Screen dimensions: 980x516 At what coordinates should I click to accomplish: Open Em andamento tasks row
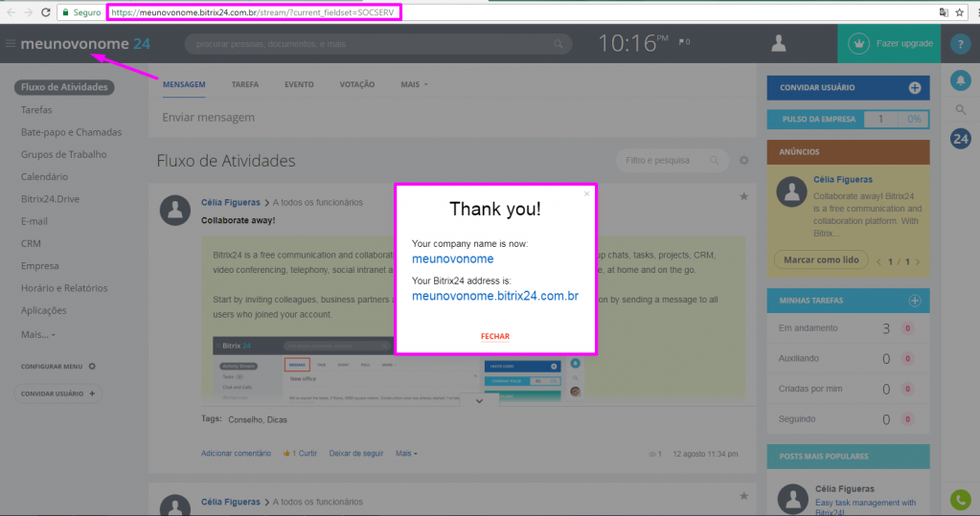click(x=848, y=328)
